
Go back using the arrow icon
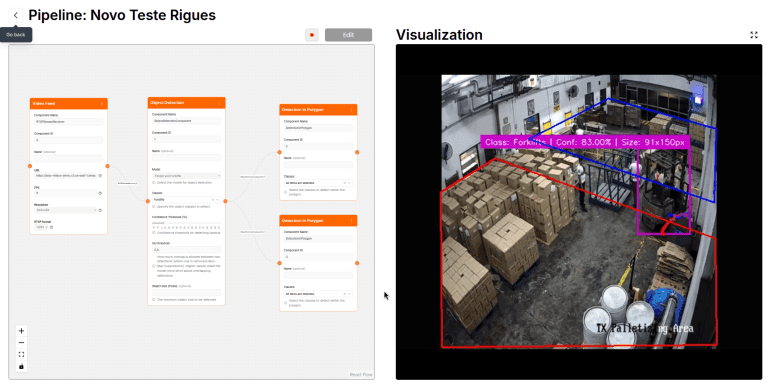click(x=16, y=16)
